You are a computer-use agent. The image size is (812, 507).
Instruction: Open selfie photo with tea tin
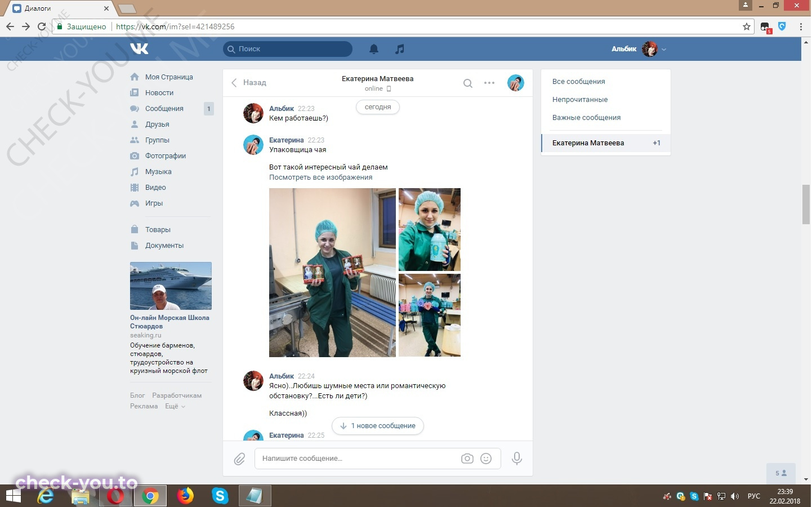tap(430, 230)
